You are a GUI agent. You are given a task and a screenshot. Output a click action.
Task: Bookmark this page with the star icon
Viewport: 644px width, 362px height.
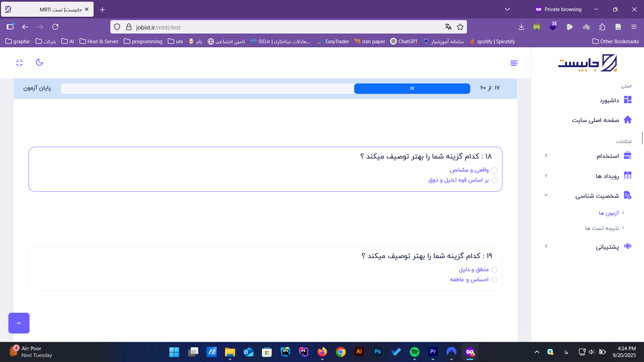coord(460,27)
